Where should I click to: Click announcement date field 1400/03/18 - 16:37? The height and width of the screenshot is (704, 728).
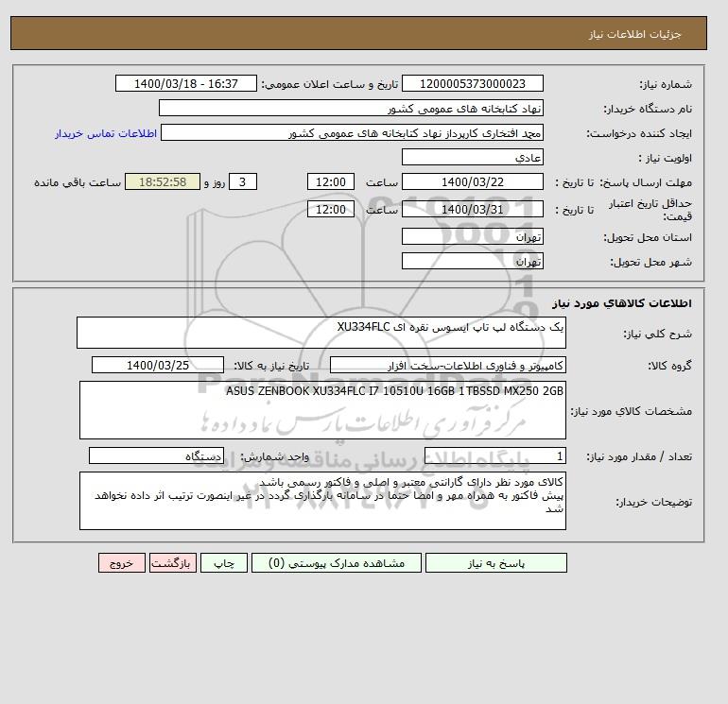click(x=185, y=83)
